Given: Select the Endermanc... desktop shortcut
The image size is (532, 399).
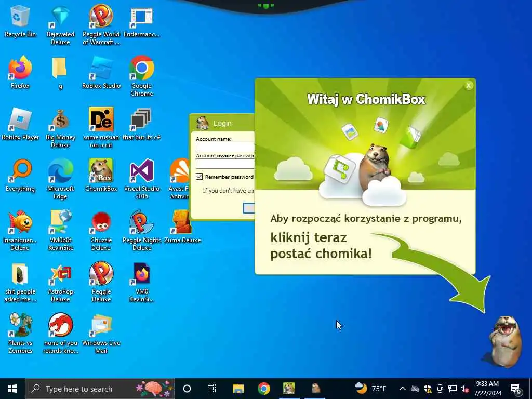Looking at the screenshot, I should (x=141, y=22).
